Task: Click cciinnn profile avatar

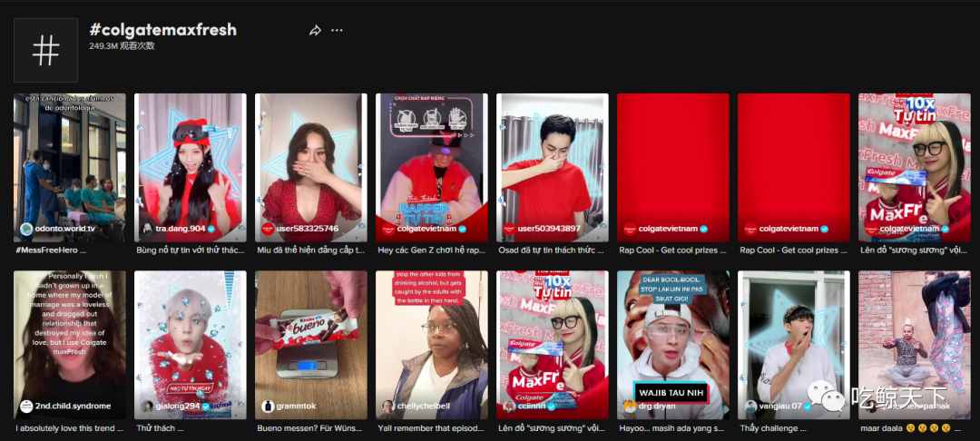Action: point(509,406)
